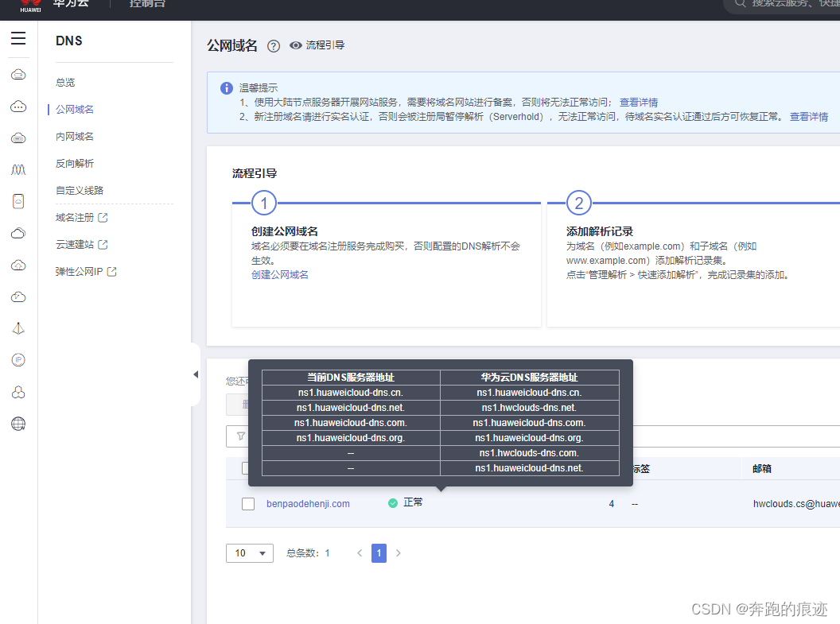Click the sidebar IP circle icon
The width and height of the screenshot is (840, 624).
pyautogui.click(x=18, y=360)
